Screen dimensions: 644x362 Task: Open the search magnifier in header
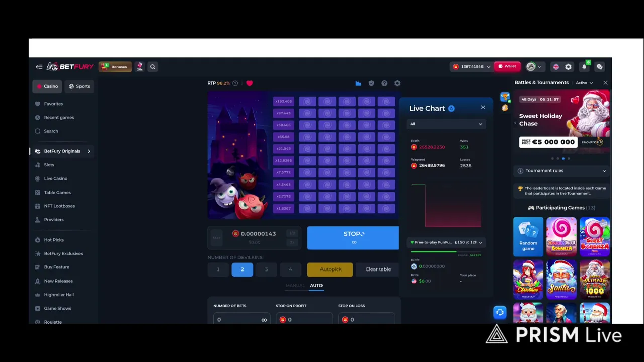(x=153, y=67)
